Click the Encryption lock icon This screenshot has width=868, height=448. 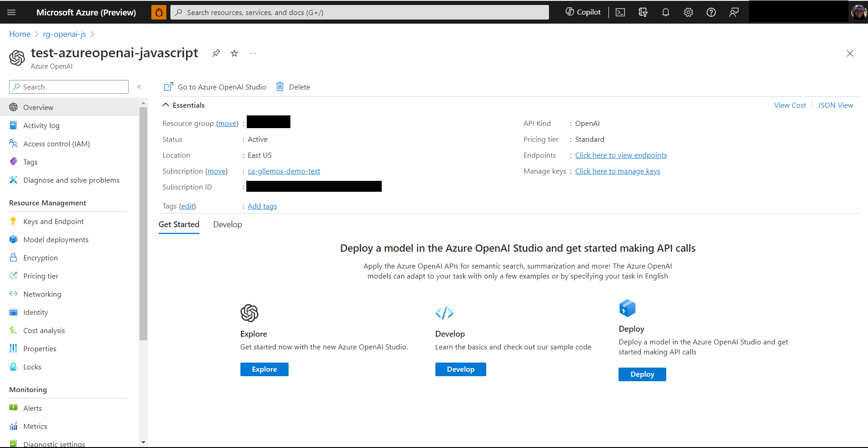[13, 258]
